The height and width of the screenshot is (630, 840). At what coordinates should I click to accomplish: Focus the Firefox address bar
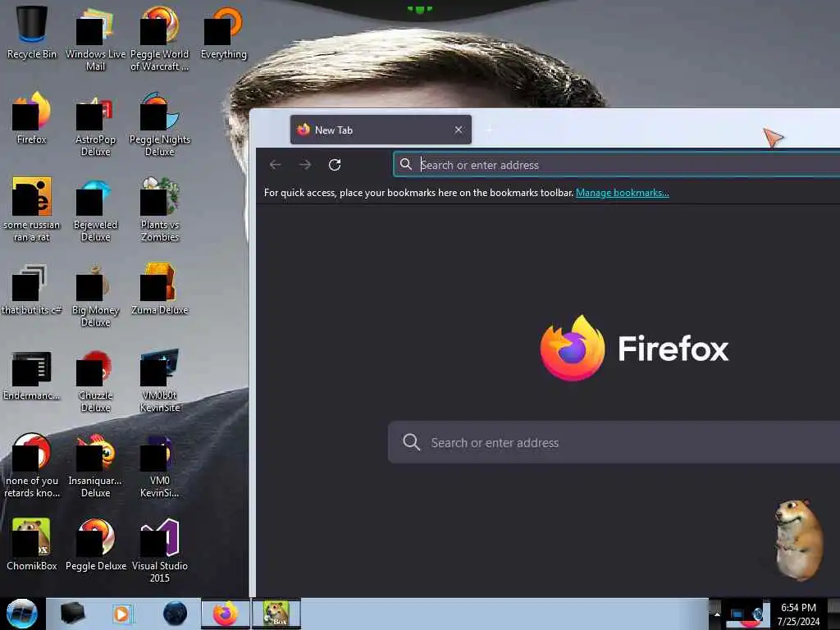click(x=617, y=164)
